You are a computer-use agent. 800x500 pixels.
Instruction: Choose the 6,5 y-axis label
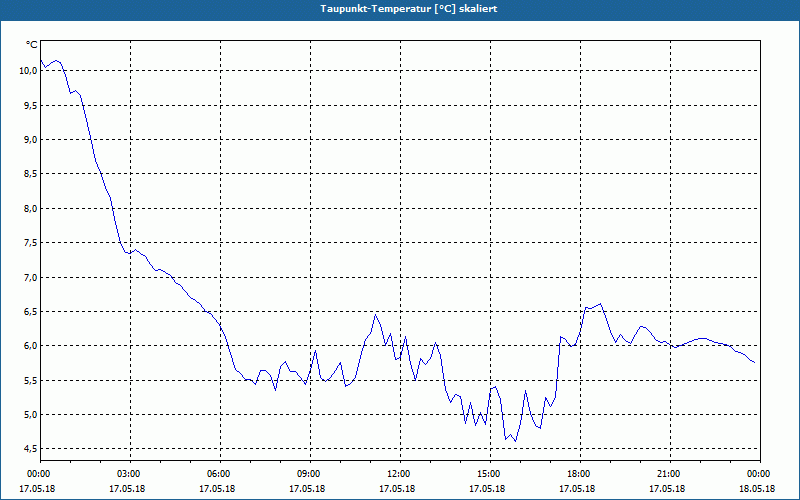(x=31, y=311)
